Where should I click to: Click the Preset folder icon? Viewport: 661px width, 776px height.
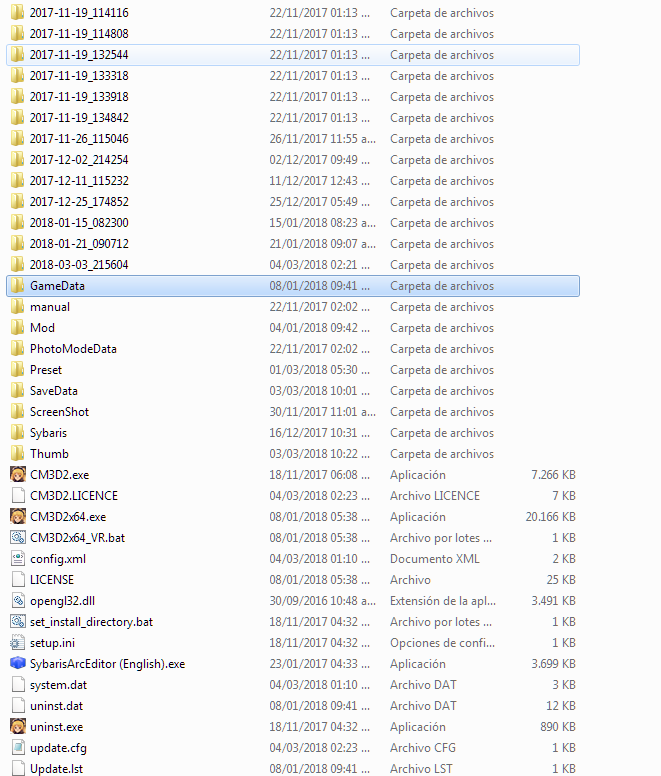pos(18,370)
